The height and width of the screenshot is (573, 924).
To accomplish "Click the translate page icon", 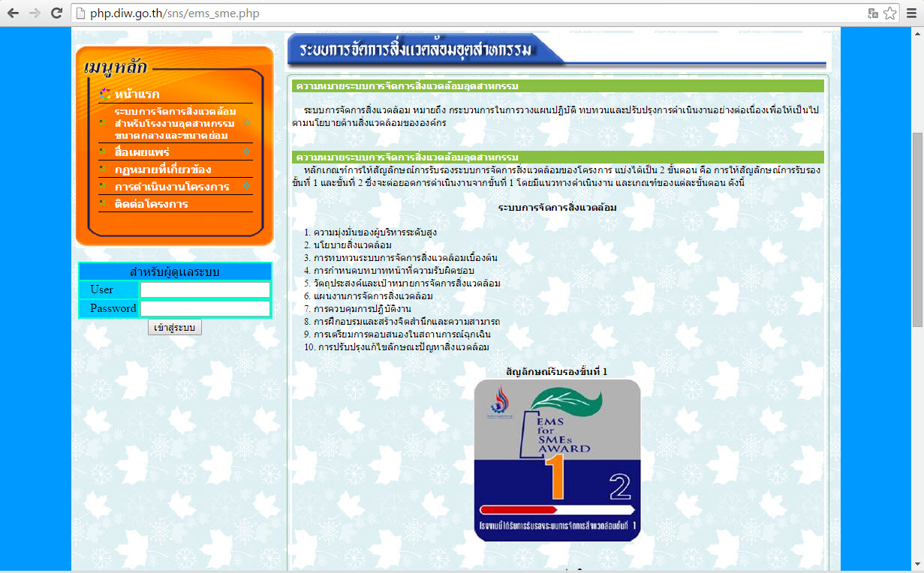I will [x=873, y=13].
